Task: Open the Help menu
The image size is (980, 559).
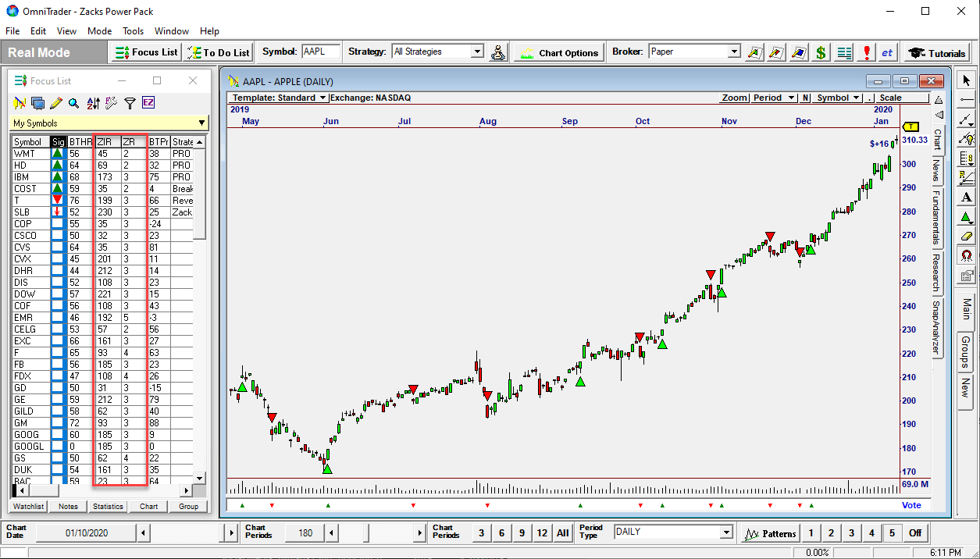Action: (x=209, y=31)
